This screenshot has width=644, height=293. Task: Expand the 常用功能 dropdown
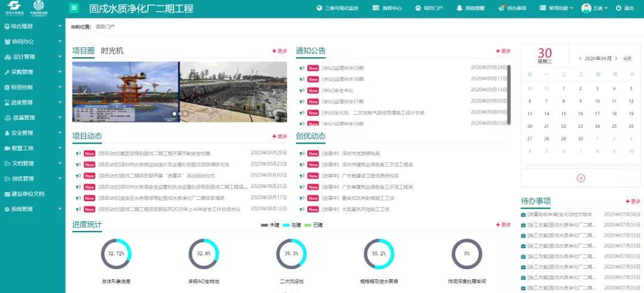(556, 8)
